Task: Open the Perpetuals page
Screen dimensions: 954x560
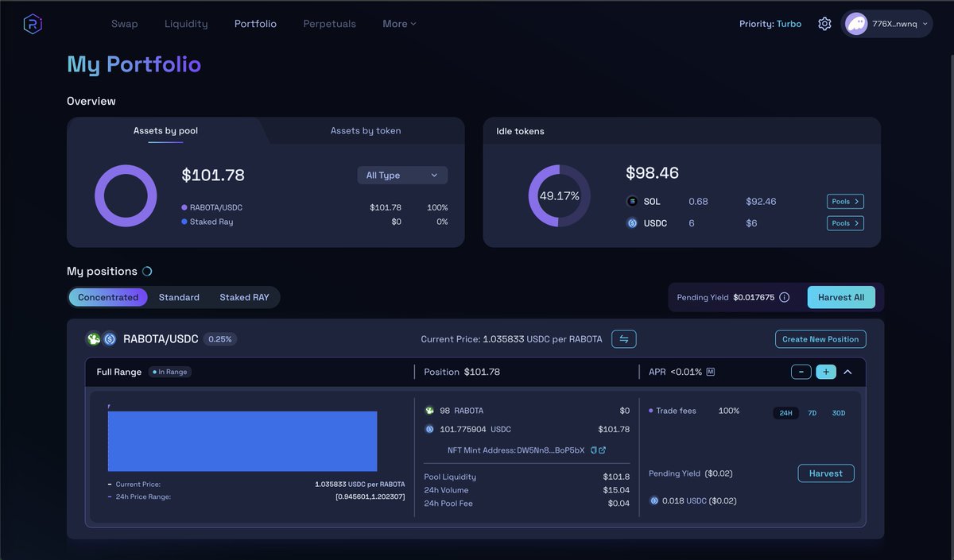Action: pos(329,24)
